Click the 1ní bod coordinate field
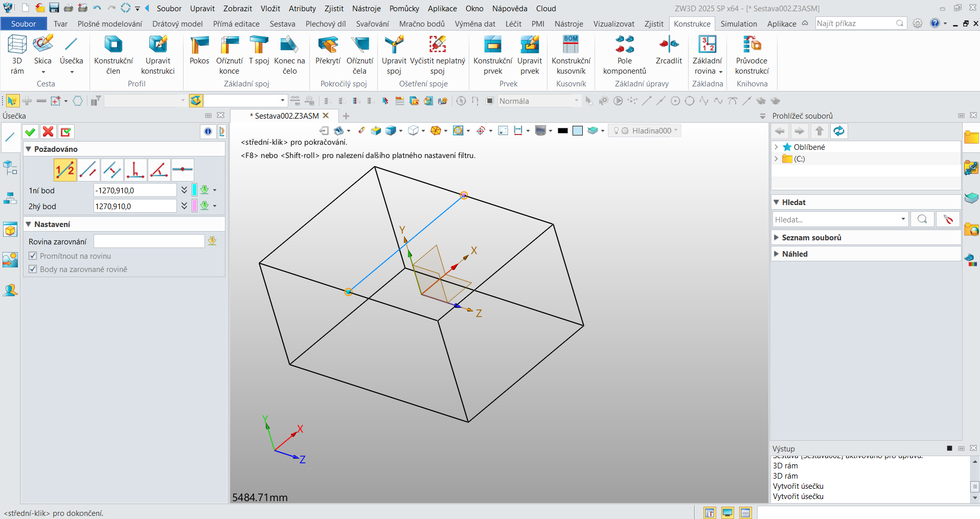Screen dimensions: 980x519 tap(135, 190)
